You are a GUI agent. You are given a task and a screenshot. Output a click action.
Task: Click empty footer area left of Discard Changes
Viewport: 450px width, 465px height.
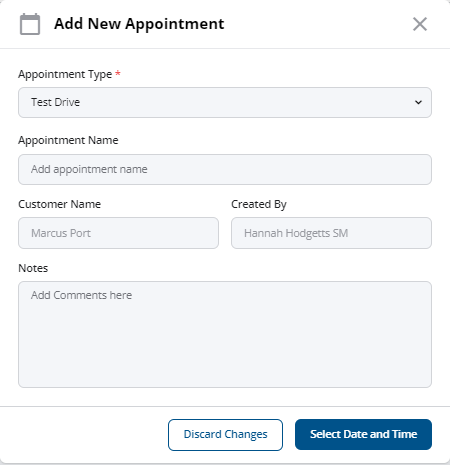coord(83,435)
